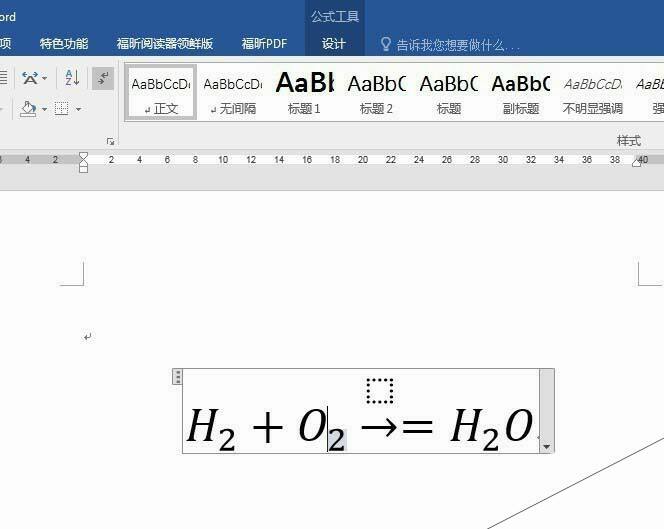
Task: Apply the 副标题 style
Action: (520, 92)
